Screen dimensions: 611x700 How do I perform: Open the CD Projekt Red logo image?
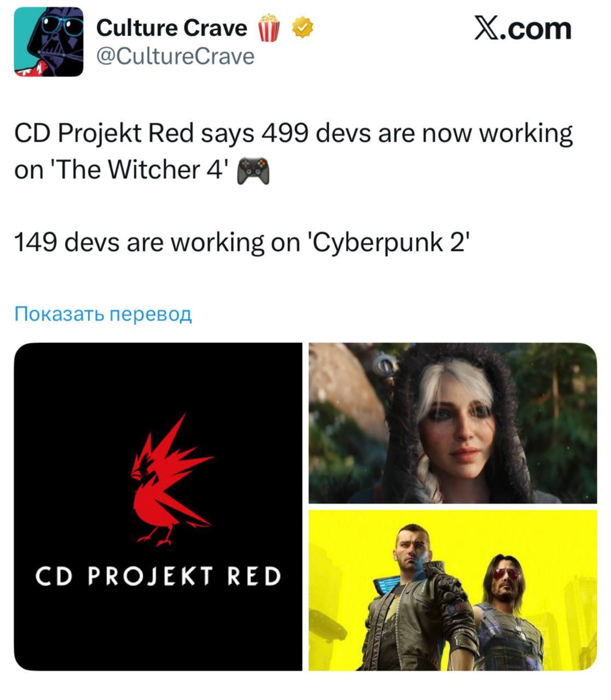point(158,506)
